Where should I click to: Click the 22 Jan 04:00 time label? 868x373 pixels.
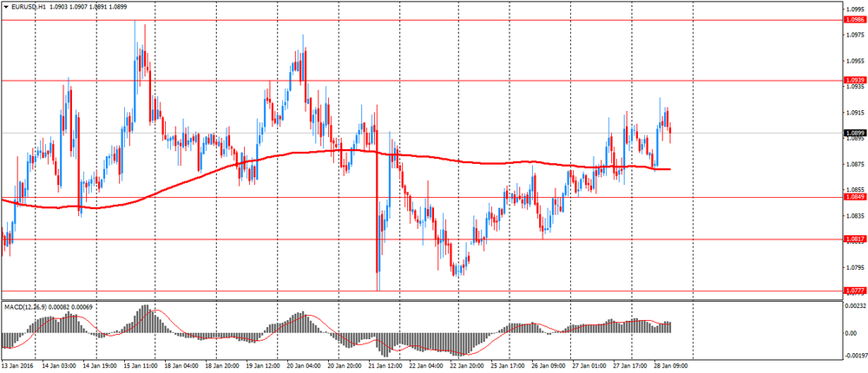coord(425,366)
